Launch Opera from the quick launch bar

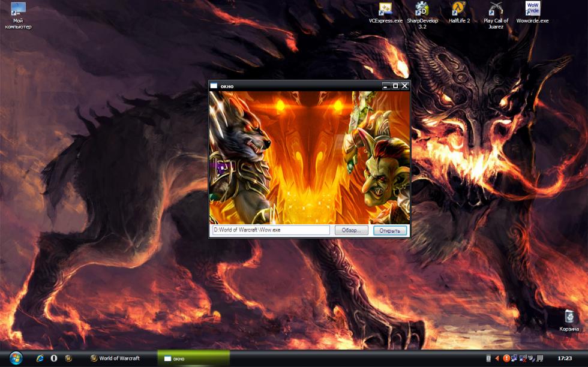[54, 358]
